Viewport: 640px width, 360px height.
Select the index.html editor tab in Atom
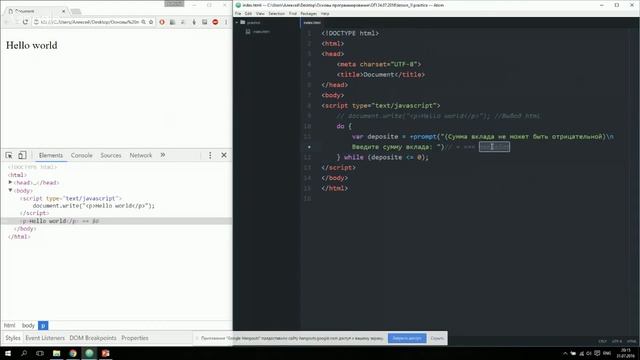(312, 22)
